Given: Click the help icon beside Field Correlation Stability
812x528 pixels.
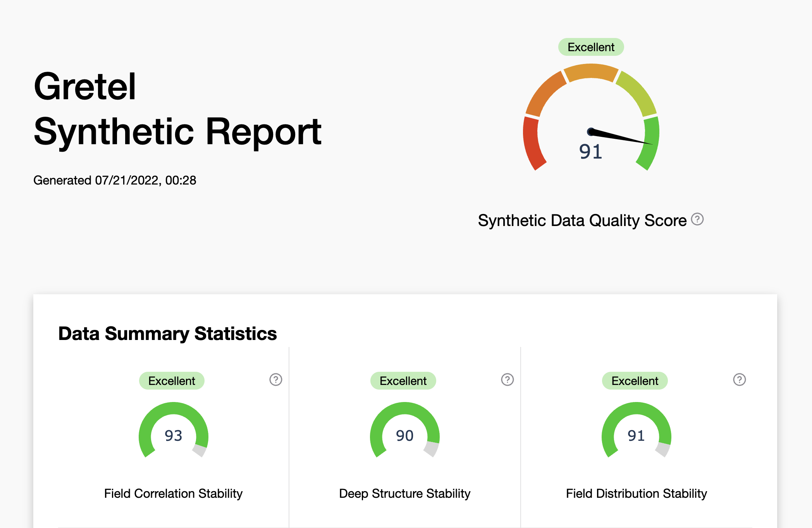Looking at the screenshot, I should 275,380.
